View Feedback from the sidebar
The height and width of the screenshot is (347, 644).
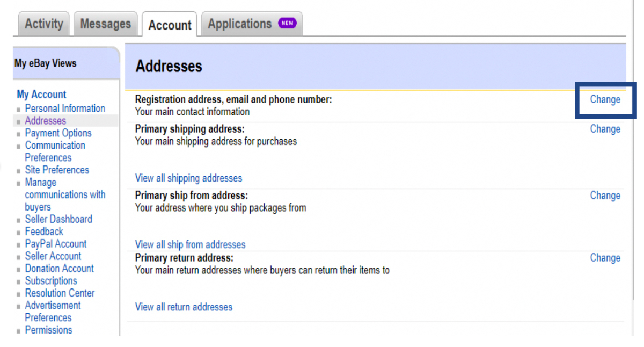coord(44,232)
